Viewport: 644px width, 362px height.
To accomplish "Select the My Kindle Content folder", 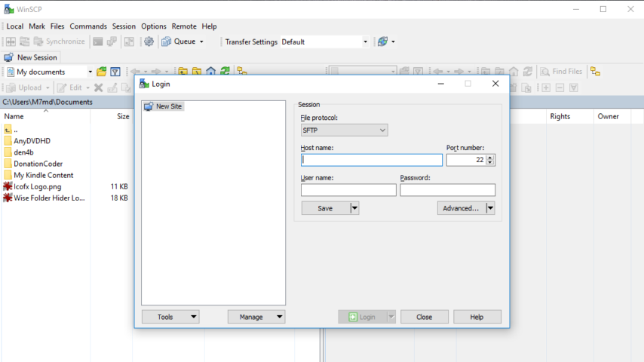I will [x=38, y=175].
